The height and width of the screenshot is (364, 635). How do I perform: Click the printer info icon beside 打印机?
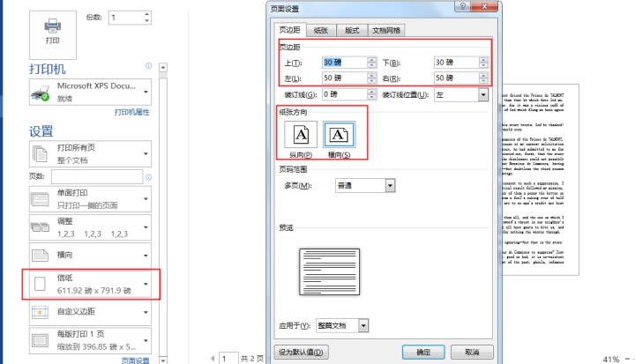pos(149,65)
